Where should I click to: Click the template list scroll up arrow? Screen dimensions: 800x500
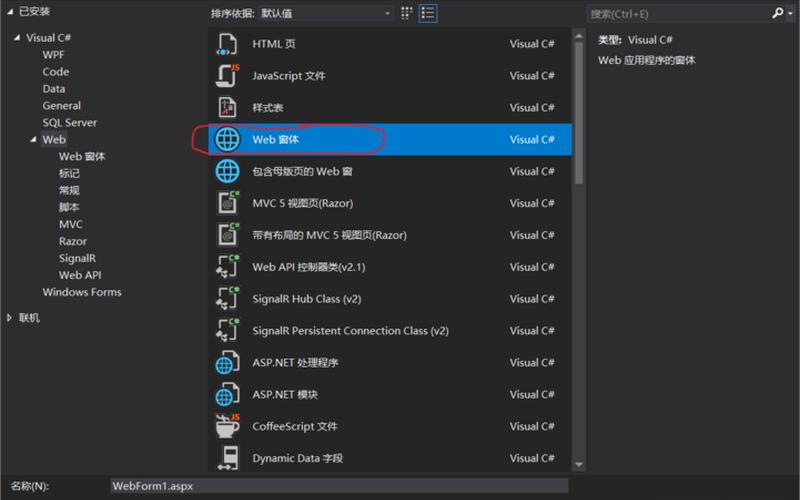tap(579, 36)
